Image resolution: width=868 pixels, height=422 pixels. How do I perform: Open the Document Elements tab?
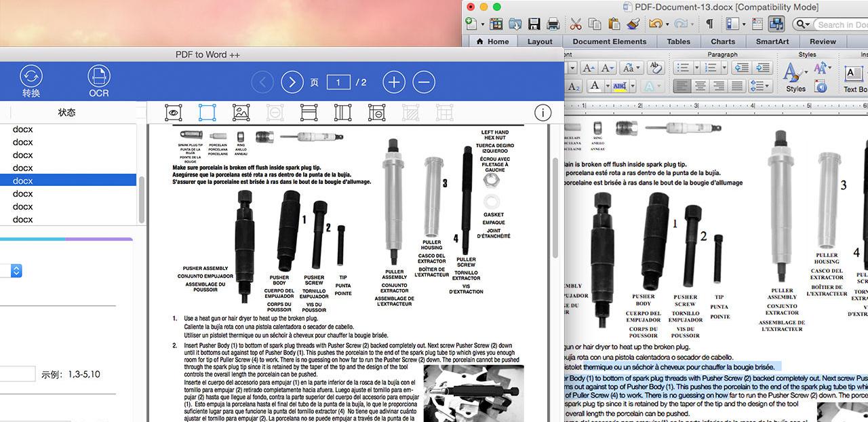(x=610, y=41)
